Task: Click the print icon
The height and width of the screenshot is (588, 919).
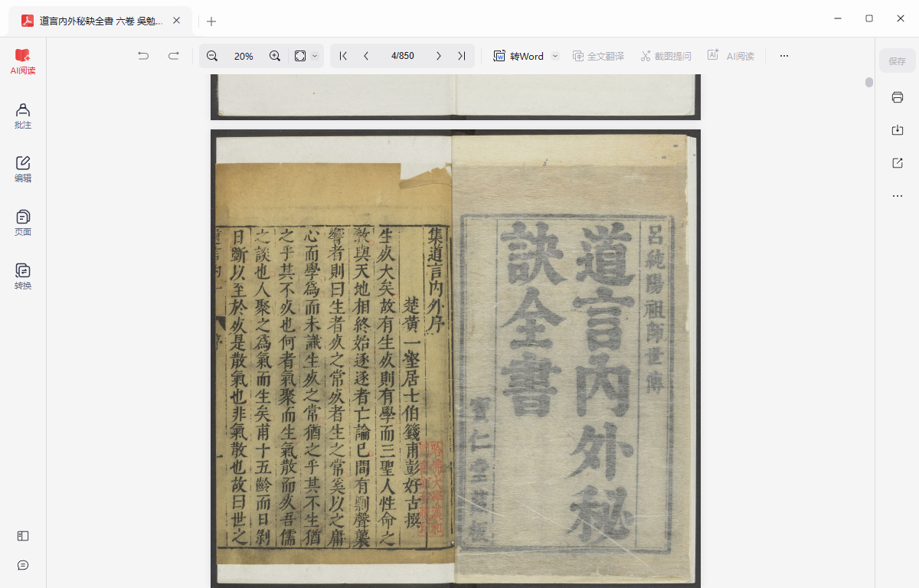Action: (x=898, y=97)
